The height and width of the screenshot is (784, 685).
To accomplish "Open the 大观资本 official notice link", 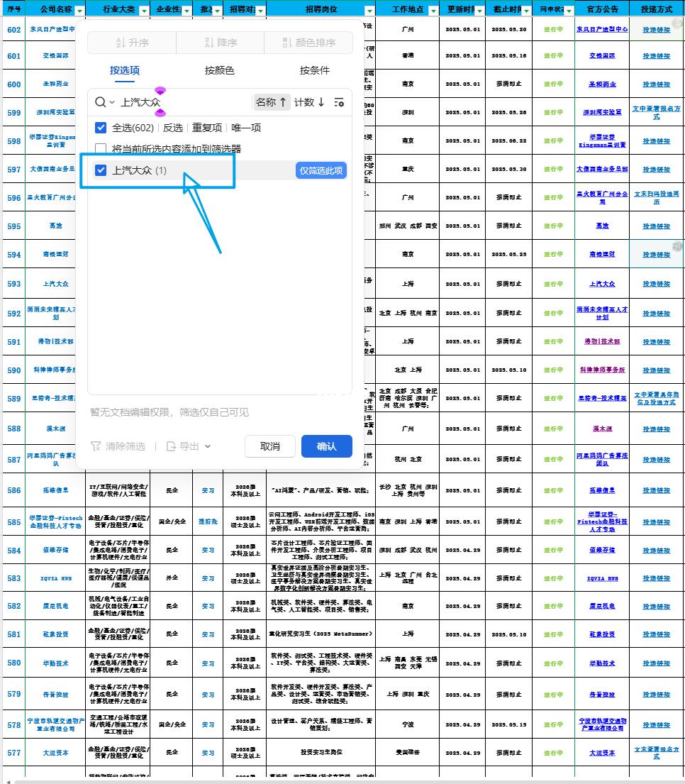I will tap(602, 753).
